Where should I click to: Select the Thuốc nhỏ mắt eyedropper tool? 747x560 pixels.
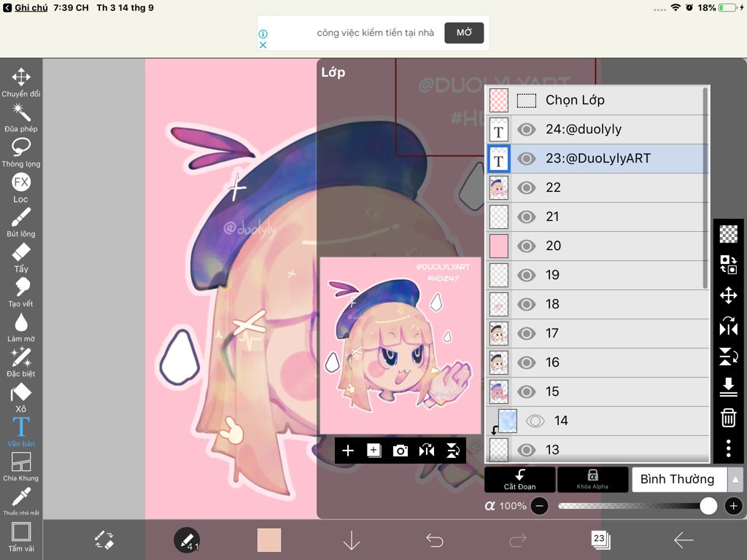(21, 501)
